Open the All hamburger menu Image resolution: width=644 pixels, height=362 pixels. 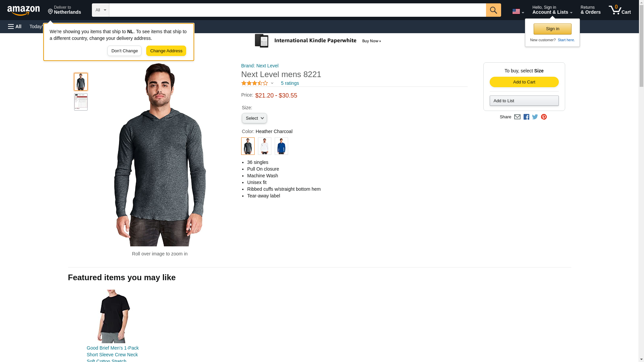(15, 26)
